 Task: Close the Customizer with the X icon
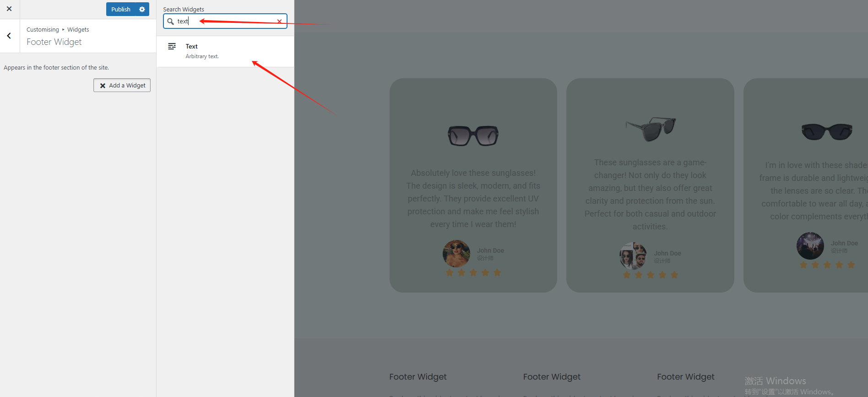point(9,9)
